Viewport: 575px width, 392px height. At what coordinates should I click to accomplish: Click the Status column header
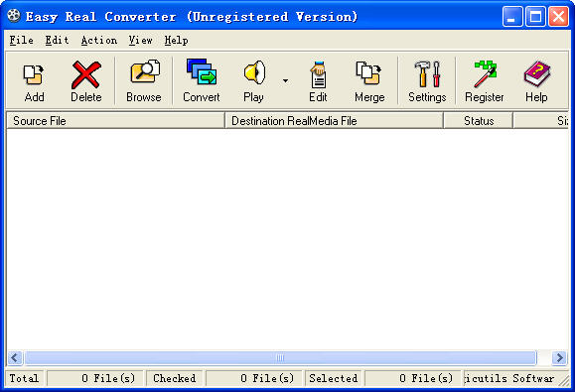(478, 120)
